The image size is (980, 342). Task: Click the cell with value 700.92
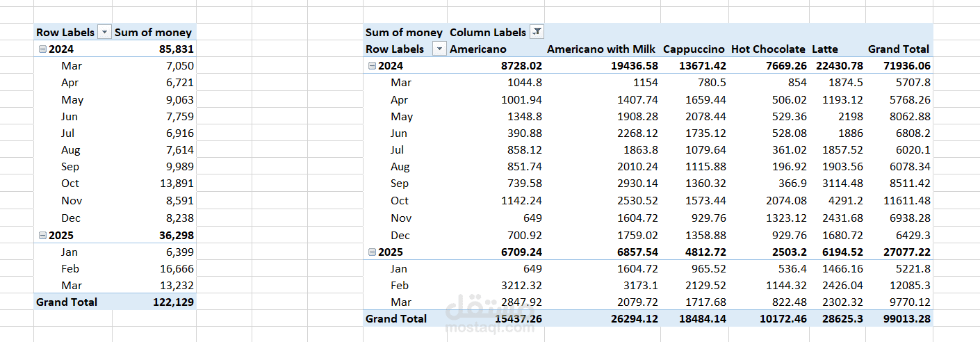point(524,235)
